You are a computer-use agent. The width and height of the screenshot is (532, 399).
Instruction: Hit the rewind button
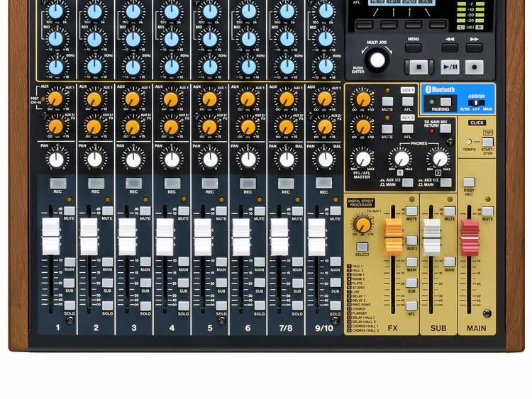450,47
